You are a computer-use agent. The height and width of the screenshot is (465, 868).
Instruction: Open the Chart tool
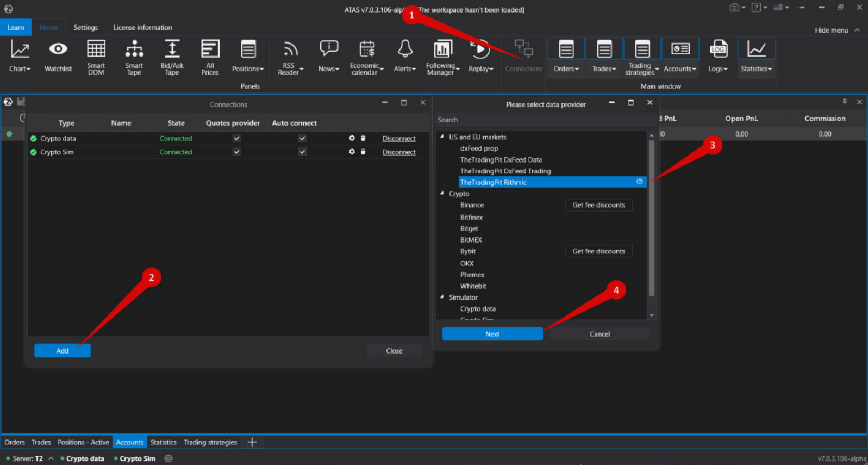coord(20,56)
